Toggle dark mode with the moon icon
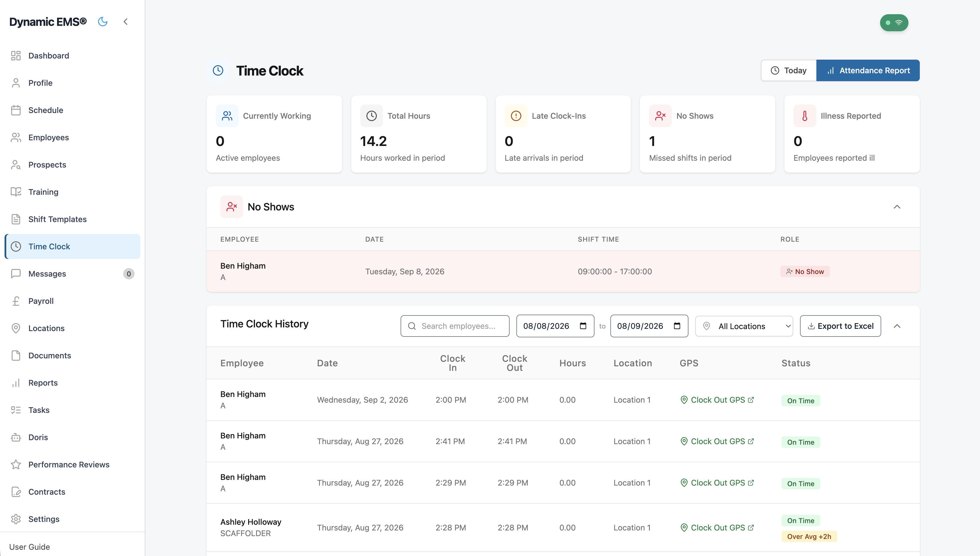The height and width of the screenshot is (556, 980). pos(103,22)
